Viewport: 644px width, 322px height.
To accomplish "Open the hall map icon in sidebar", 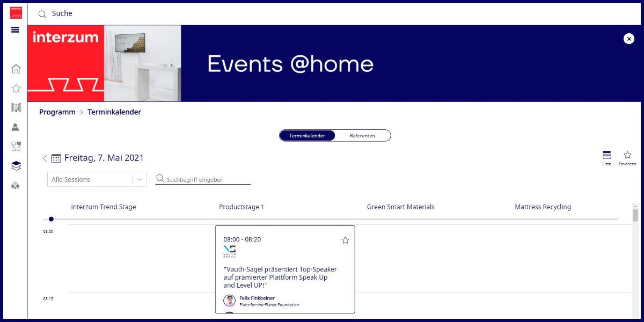I will point(16,107).
